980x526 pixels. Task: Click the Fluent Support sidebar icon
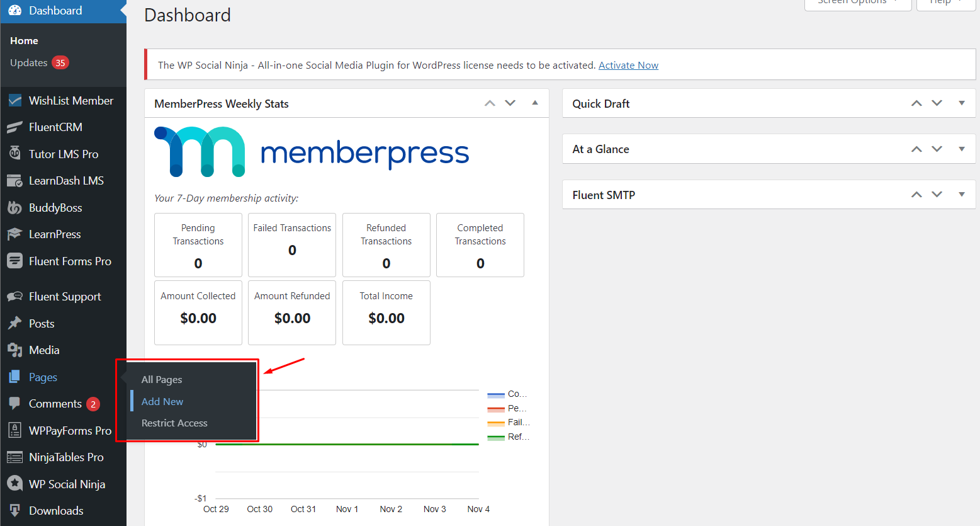(x=14, y=297)
